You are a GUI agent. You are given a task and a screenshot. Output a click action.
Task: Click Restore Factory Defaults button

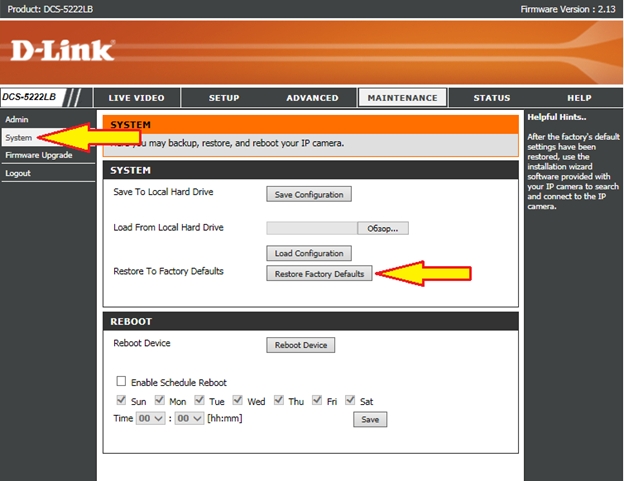click(319, 273)
